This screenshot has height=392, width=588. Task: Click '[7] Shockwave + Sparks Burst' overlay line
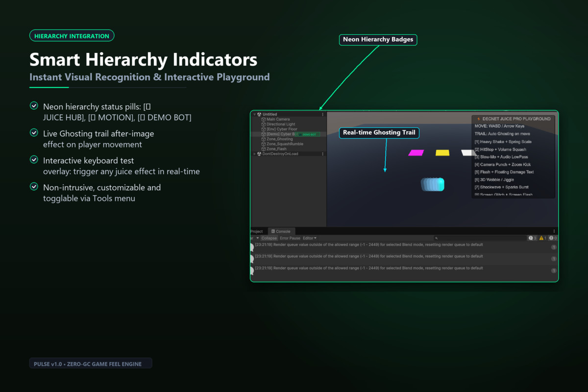click(501, 187)
